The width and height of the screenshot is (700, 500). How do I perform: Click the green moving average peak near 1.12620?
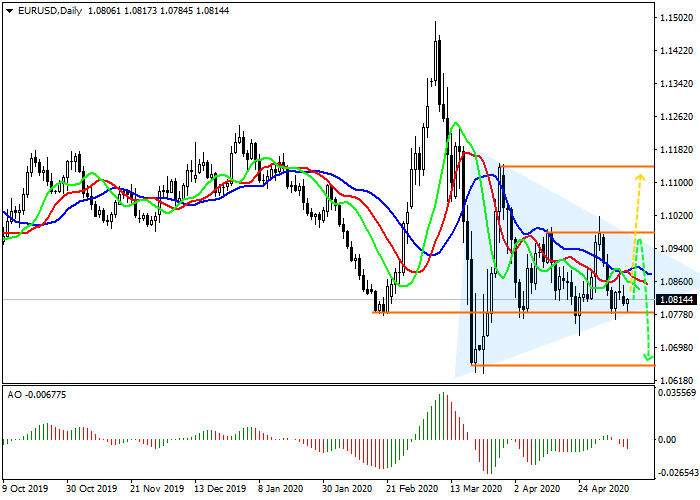[456, 125]
